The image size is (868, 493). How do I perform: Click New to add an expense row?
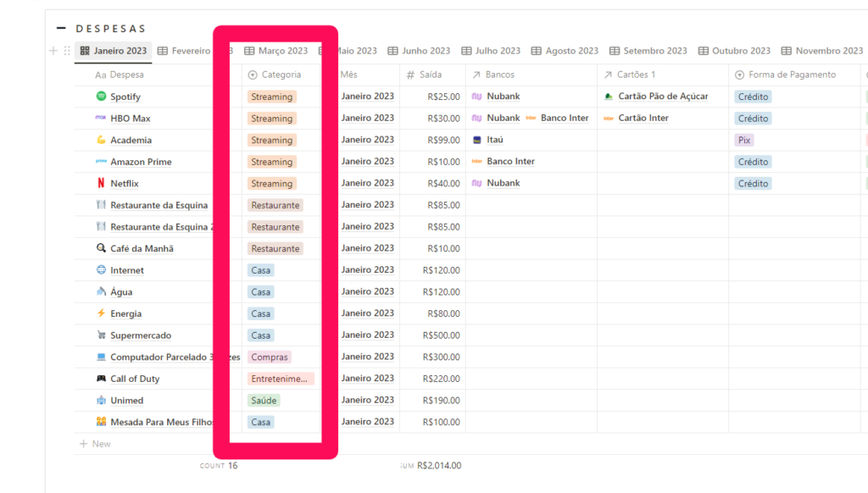pyautogui.click(x=94, y=443)
